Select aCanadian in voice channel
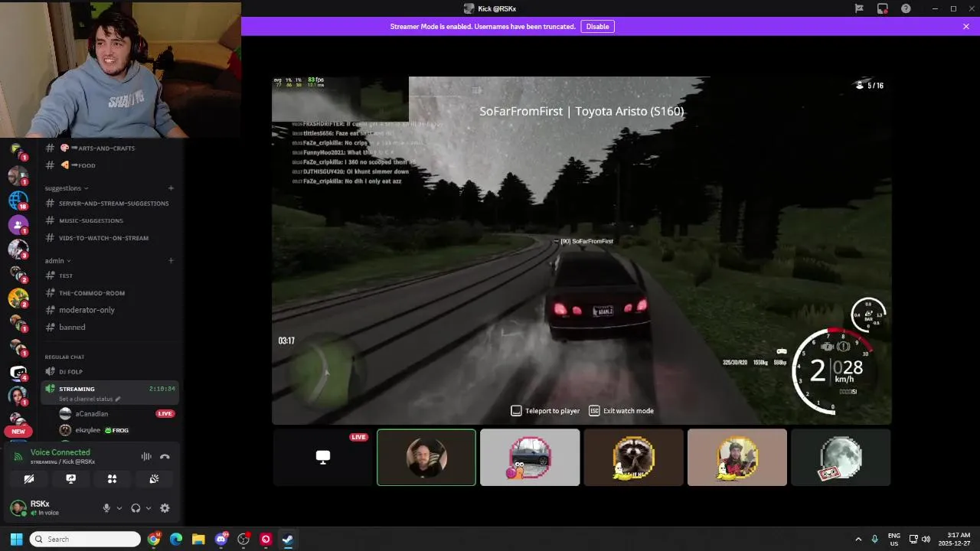 click(91, 414)
